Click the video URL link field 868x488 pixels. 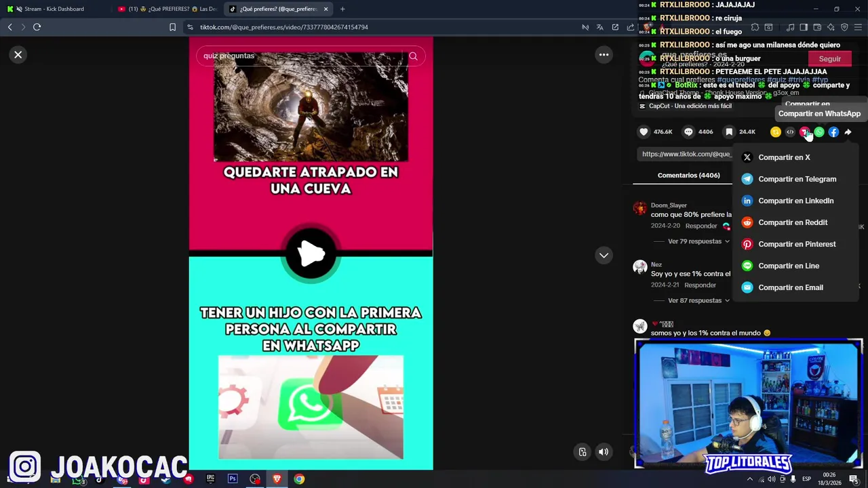[686, 154]
